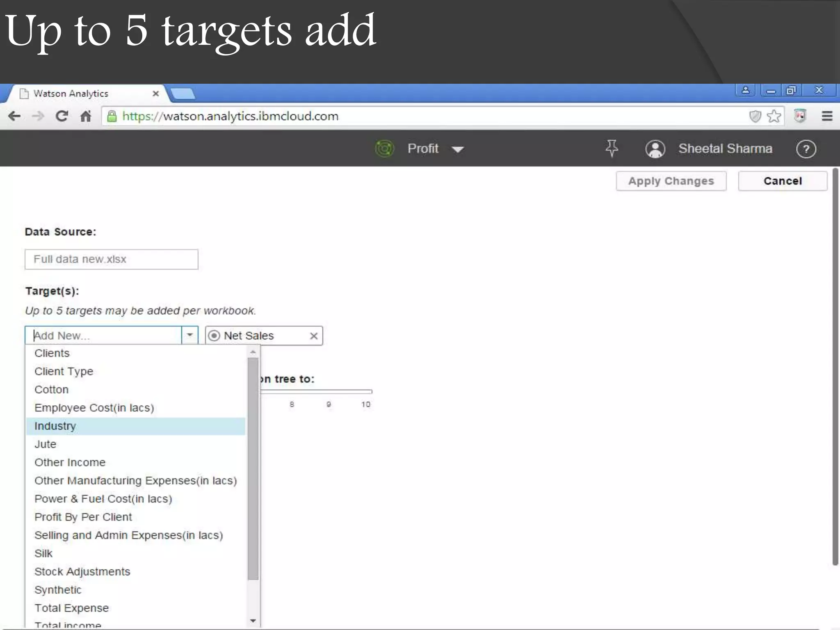
Task: Click the Full data new.xlsx data source field
Action: pos(111,259)
